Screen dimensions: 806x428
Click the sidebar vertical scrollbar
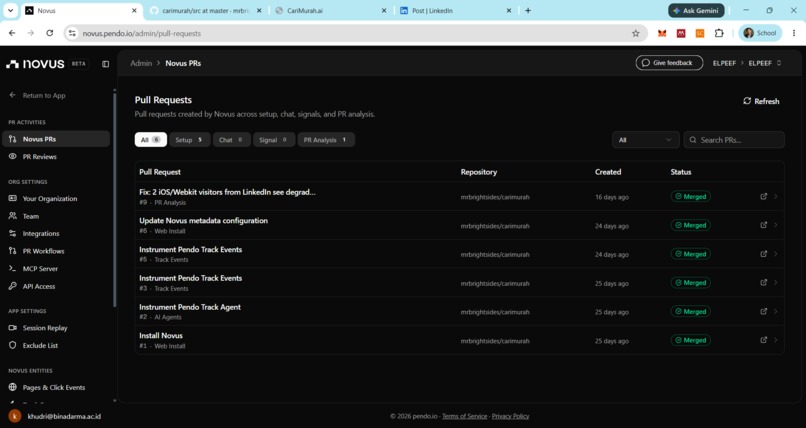[115, 200]
